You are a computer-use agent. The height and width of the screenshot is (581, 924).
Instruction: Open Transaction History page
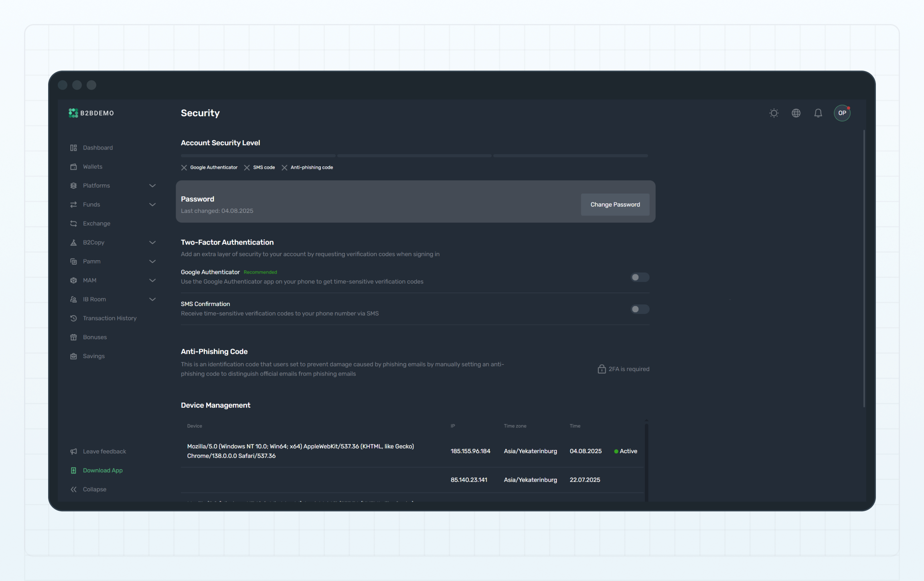pyautogui.click(x=109, y=318)
